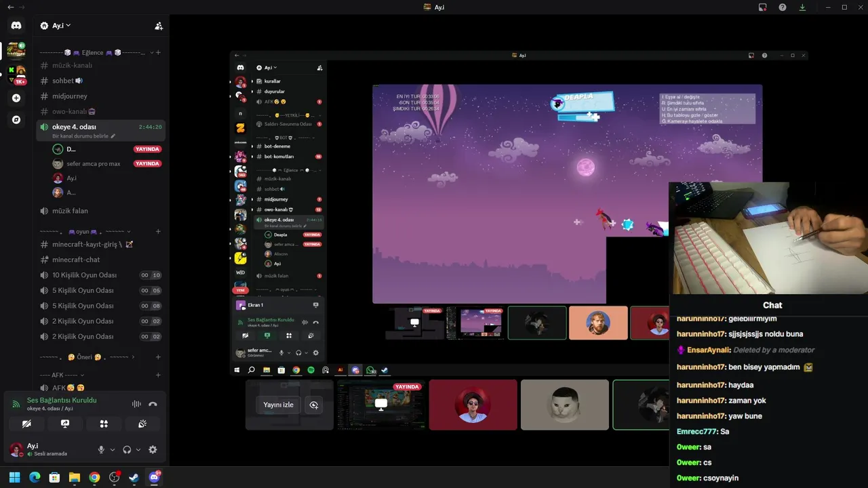Click the green voice connection signal icon
The image size is (868, 488).
(16, 404)
